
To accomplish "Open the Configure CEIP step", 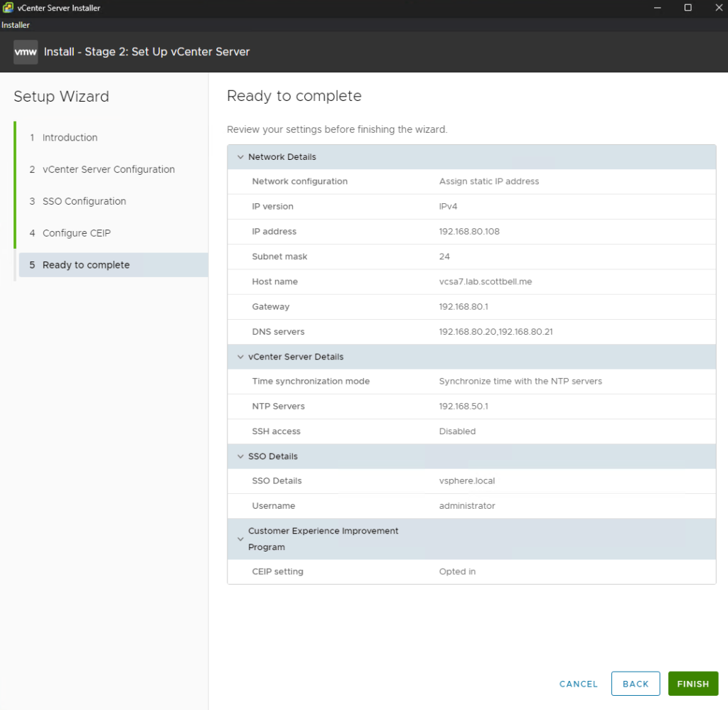I will click(76, 233).
